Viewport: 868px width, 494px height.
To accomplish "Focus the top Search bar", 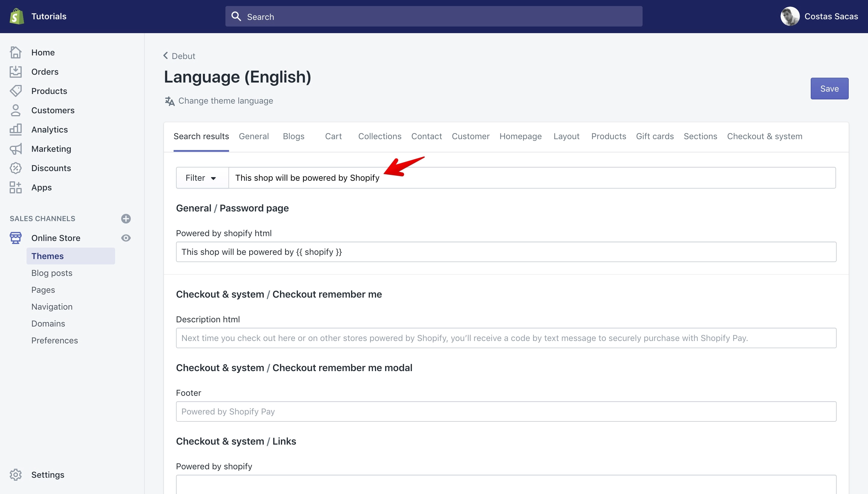I will point(434,16).
